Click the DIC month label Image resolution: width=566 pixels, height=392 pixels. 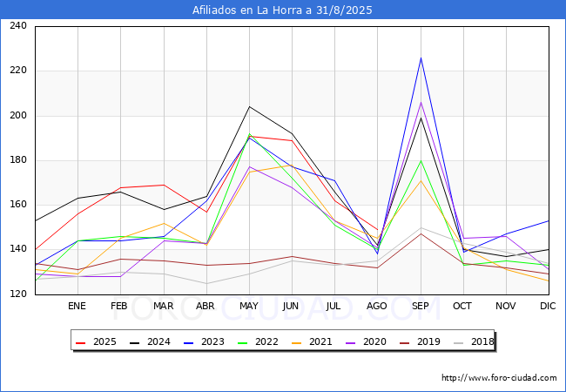pos(548,307)
